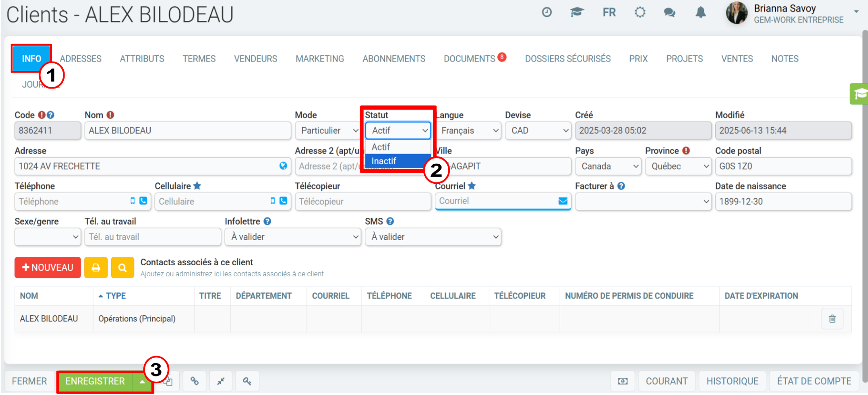Click the ÉTAT DE COMPTE button
Image resolution: width=868 pixels, height=395 pixels.
click(814, 381)
